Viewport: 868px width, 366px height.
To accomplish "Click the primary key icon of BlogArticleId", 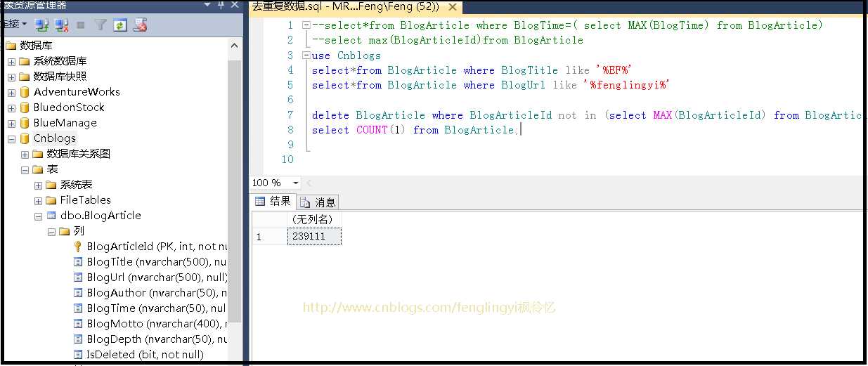I will 77,247.
